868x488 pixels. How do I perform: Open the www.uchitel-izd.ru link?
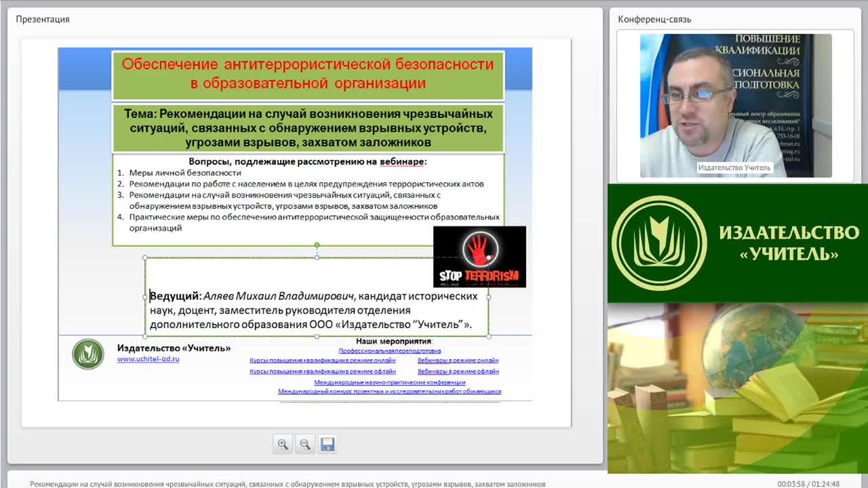point(148,359)
